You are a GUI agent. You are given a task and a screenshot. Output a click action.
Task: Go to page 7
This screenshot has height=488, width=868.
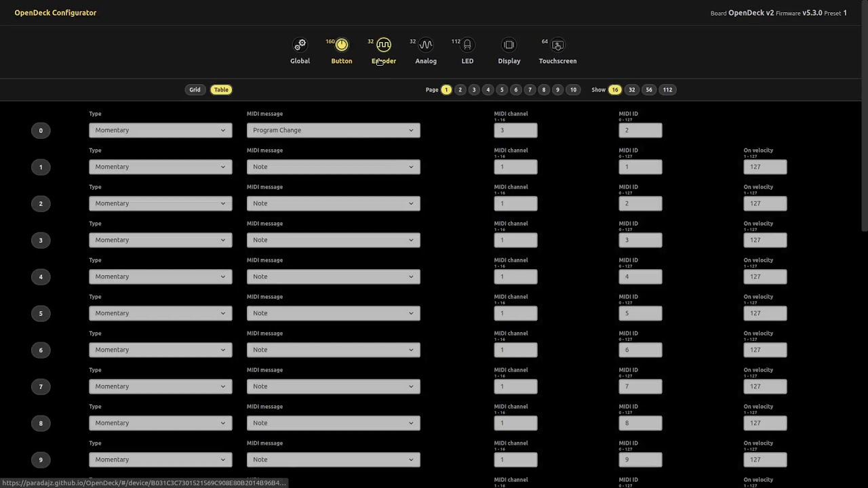point(530,89)
